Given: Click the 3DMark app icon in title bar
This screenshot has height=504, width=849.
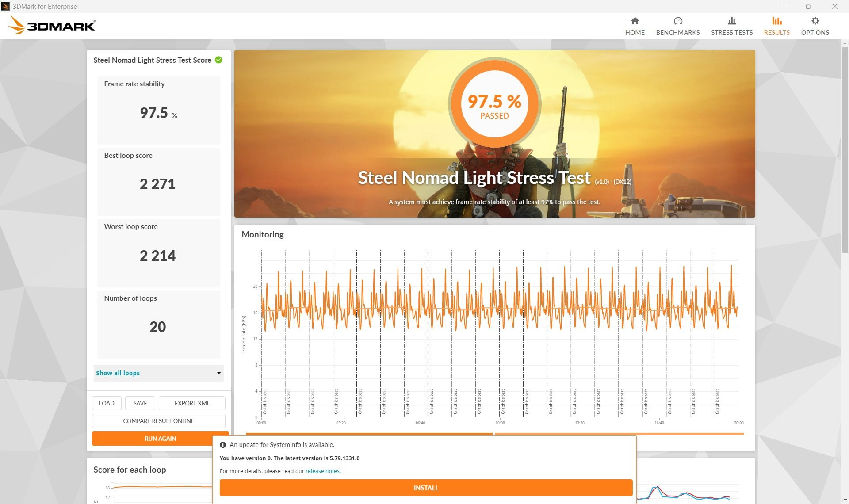Looking at the screenshot, I should pos(5,6).
